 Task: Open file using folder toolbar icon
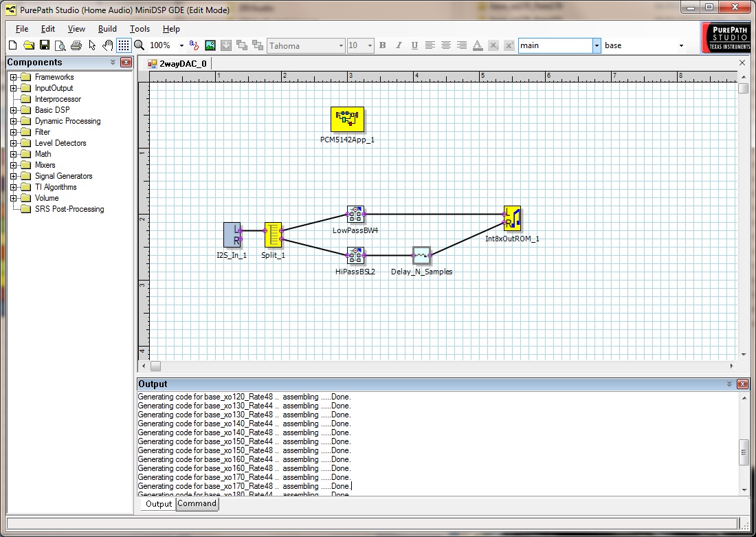click(x=29, y=45)
